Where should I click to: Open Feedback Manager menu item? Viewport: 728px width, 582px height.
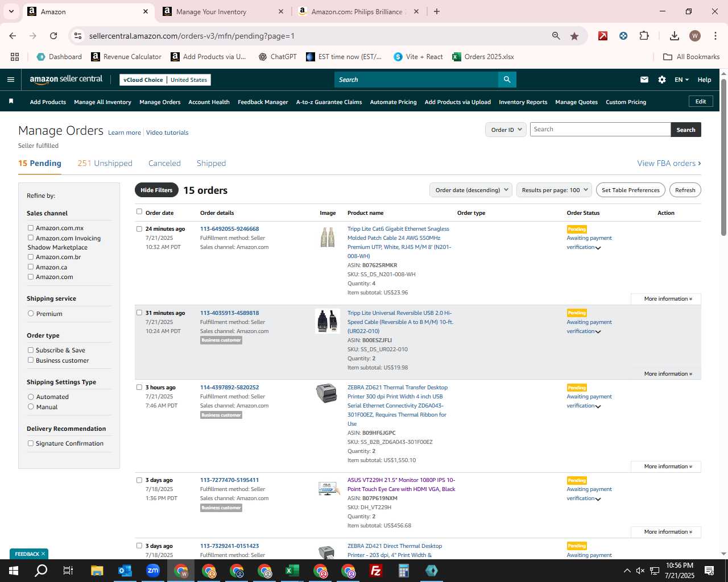pyautogui.click(x=263, y=102)
